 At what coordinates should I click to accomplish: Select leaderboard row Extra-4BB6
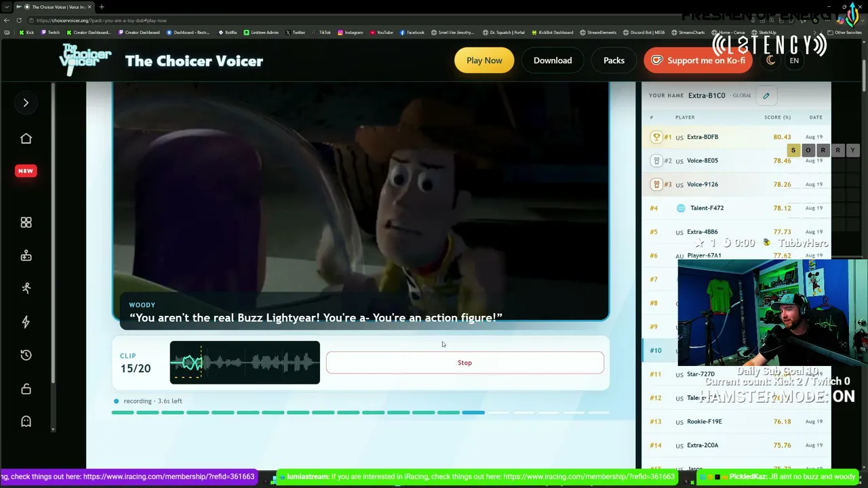click(x=736, y=232)
